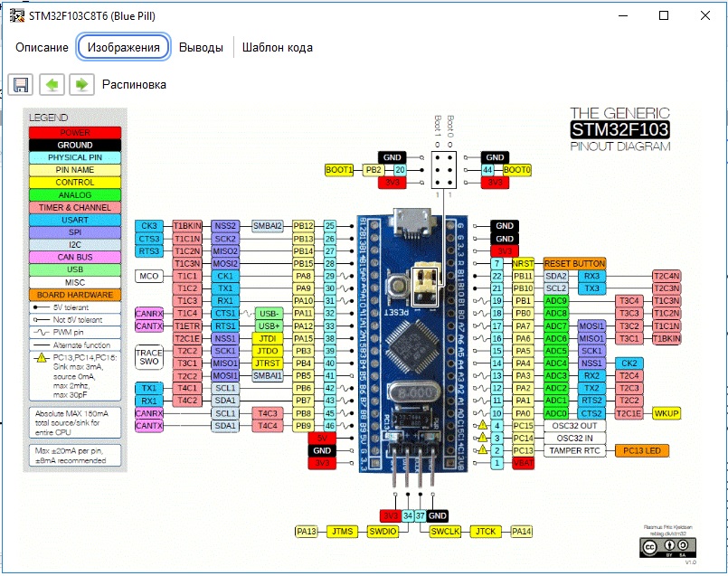Maximize the STM32F103C8T6 window

664,15
